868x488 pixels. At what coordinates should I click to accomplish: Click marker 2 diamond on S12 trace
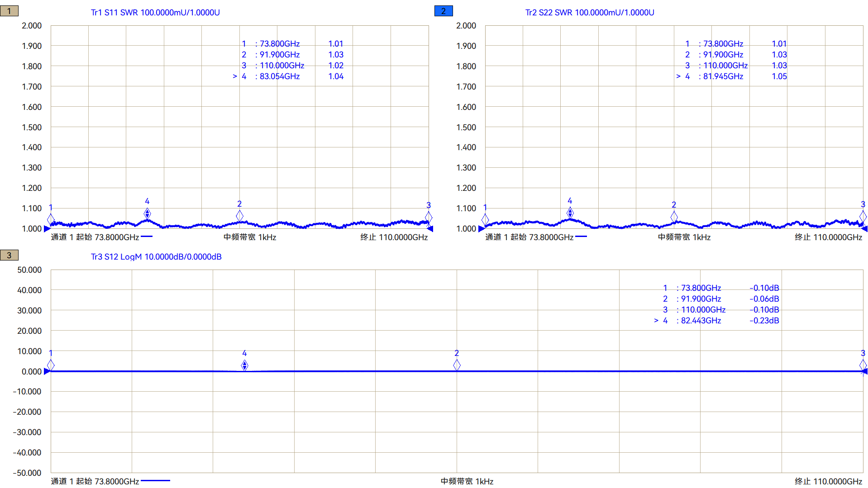coord(457,365)
